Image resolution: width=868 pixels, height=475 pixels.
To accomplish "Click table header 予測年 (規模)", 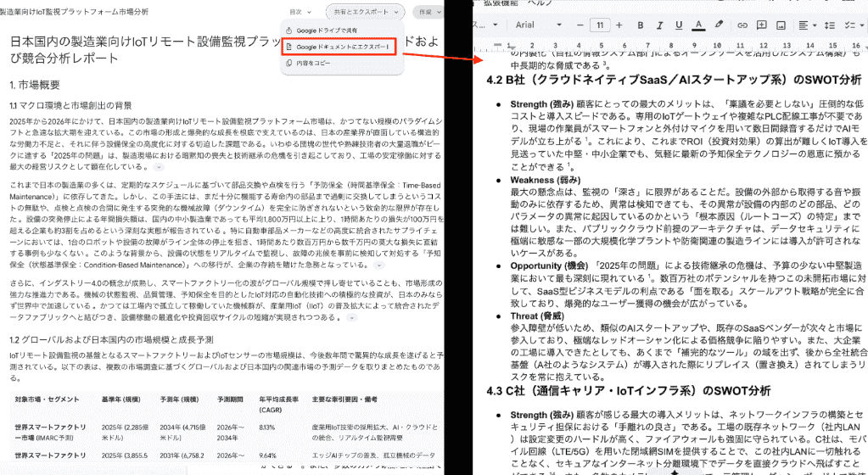I will click(x=179, y=400).
